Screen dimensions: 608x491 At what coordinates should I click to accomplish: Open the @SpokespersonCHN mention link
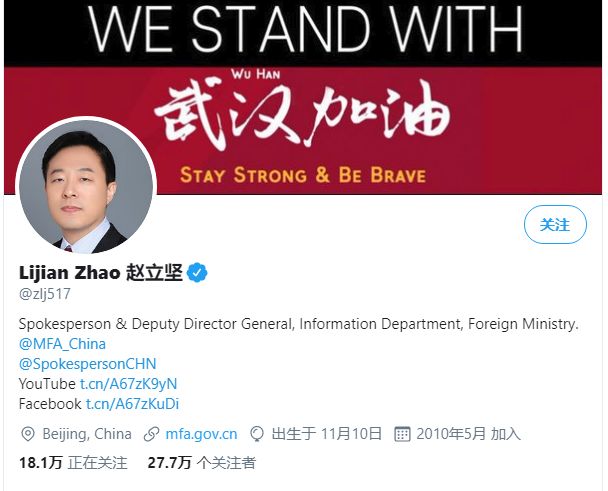click(87, 364)
